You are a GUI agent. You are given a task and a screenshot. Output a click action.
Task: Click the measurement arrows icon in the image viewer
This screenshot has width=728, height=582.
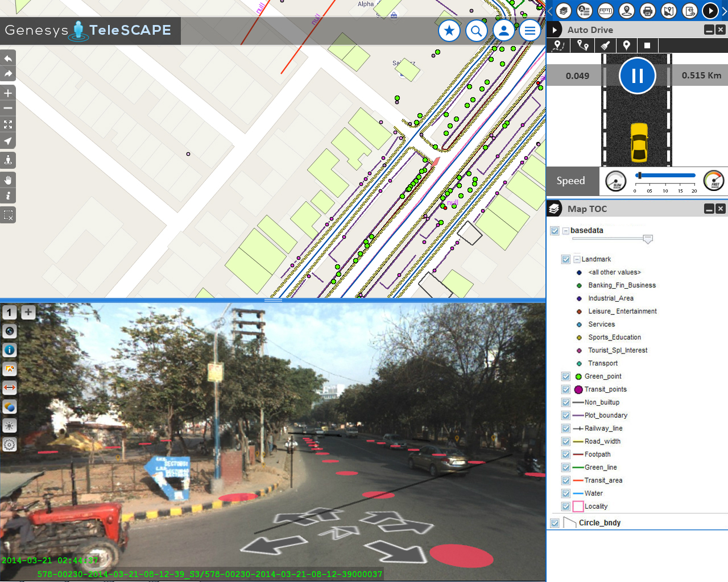[10, 388]
